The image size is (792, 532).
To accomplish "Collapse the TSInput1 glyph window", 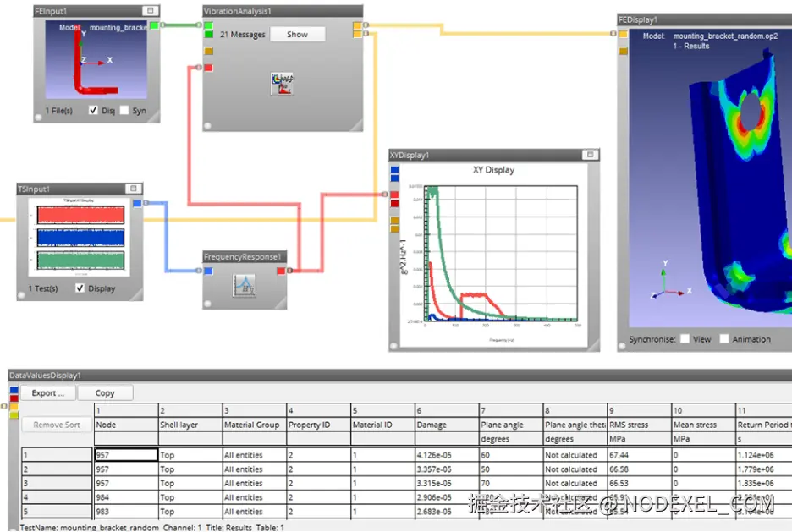I will pyautogui.click(x=134, y=189).
